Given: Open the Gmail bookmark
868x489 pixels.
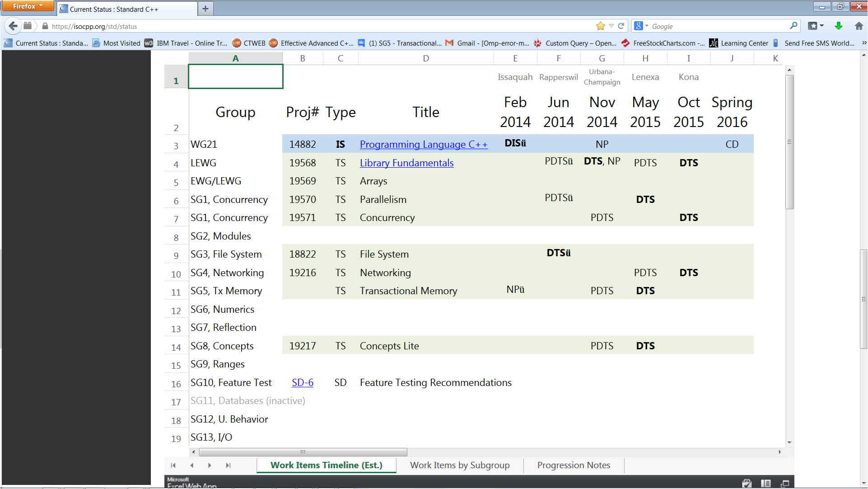Looking at the screenshot, I should 487,43.
